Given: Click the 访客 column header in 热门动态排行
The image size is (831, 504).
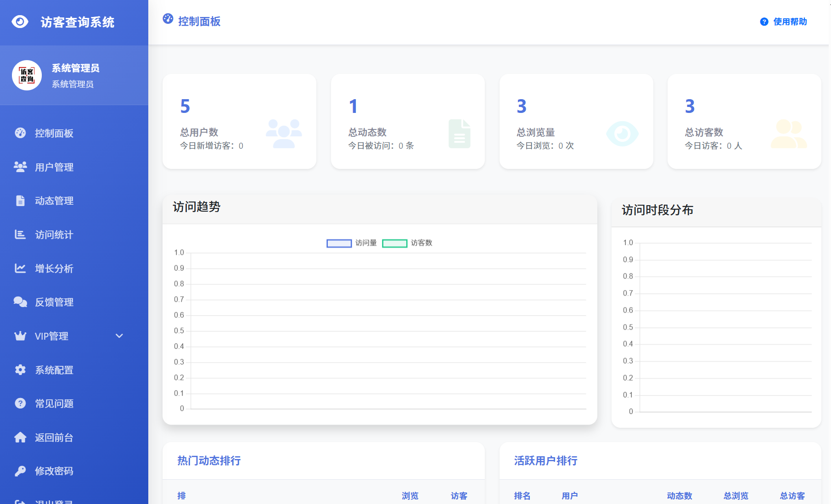Looking at the screenshot, I should coord(459,496).
